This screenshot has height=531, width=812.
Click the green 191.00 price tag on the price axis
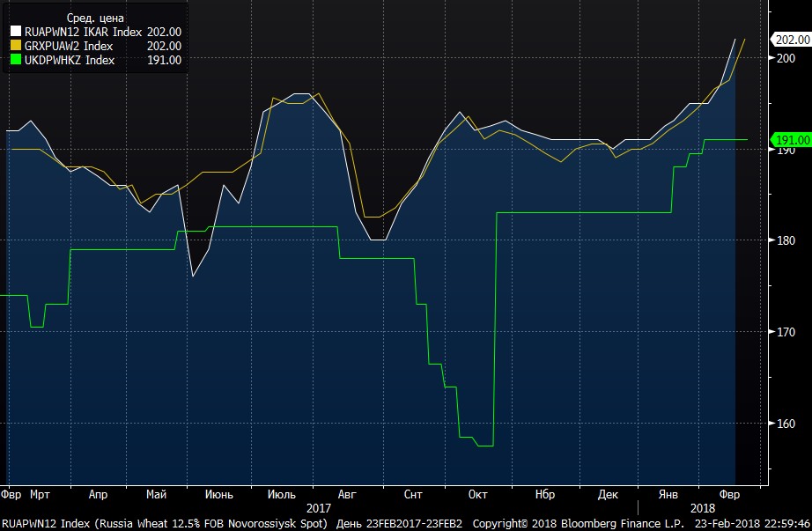(791, 140)
